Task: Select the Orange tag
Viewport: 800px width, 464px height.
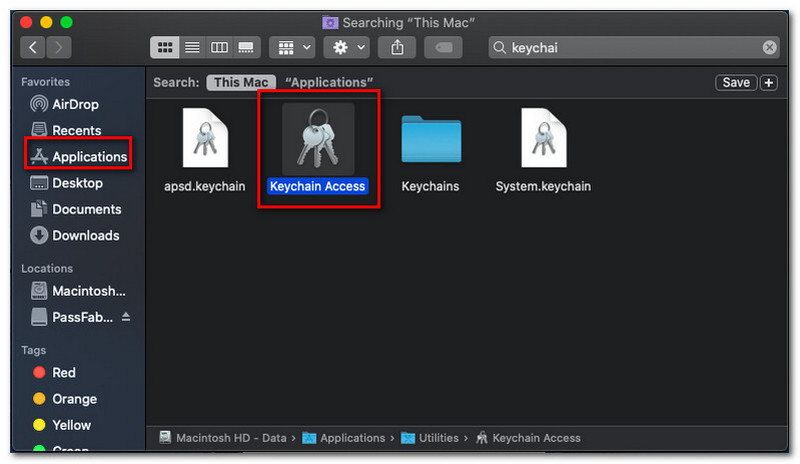Action: click(74, 399)
